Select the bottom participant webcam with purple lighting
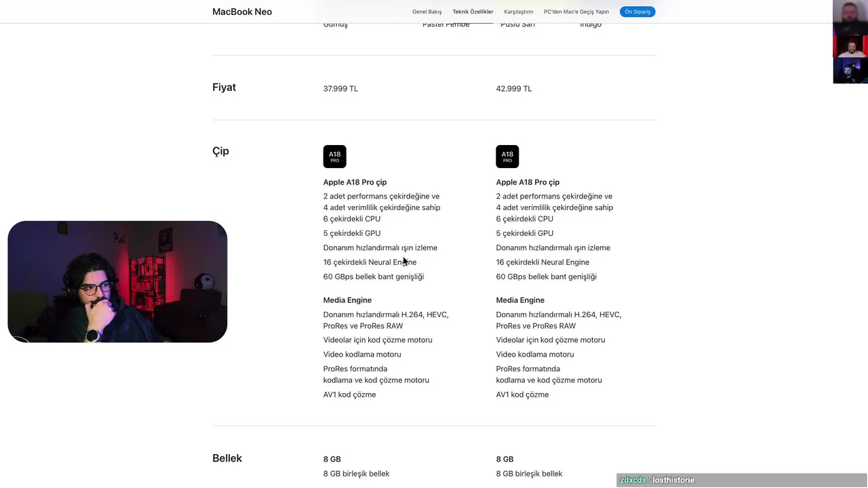 [x=850, y=71]
